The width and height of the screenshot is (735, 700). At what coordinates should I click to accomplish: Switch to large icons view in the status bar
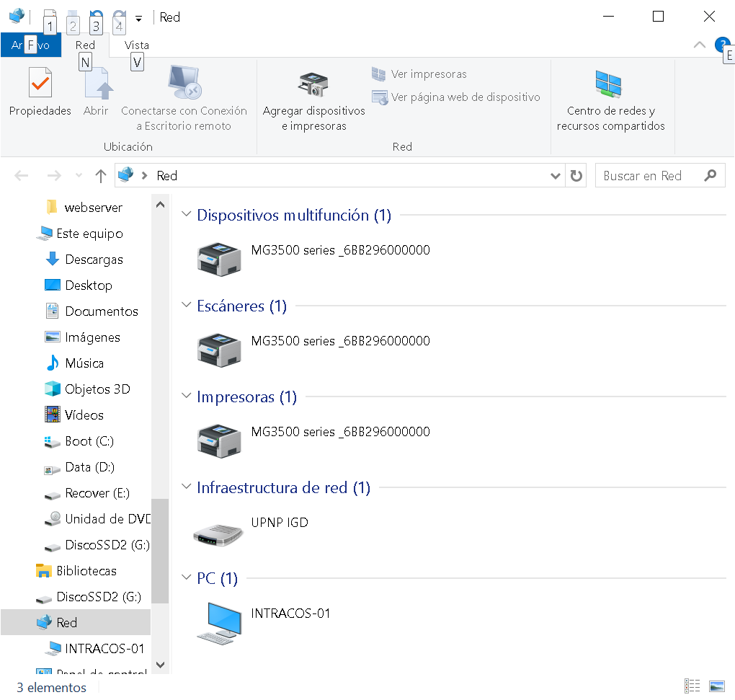point(717,686)
